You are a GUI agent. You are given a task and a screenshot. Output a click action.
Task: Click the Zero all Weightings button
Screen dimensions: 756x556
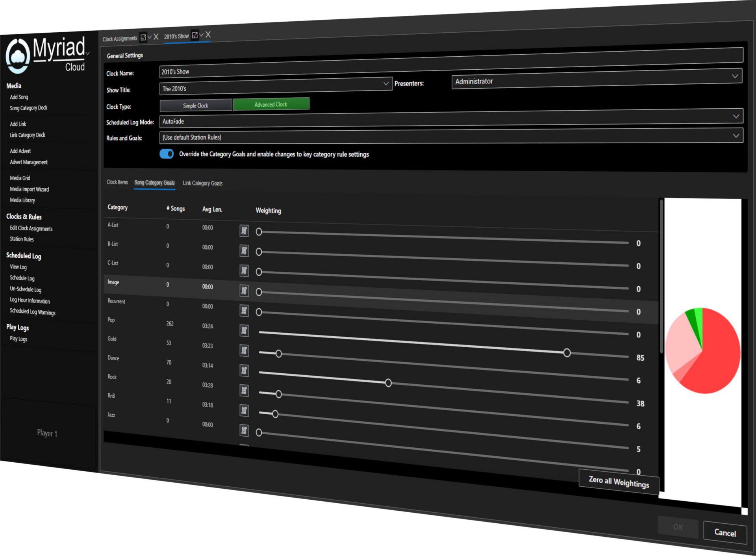tap(618, 483)
